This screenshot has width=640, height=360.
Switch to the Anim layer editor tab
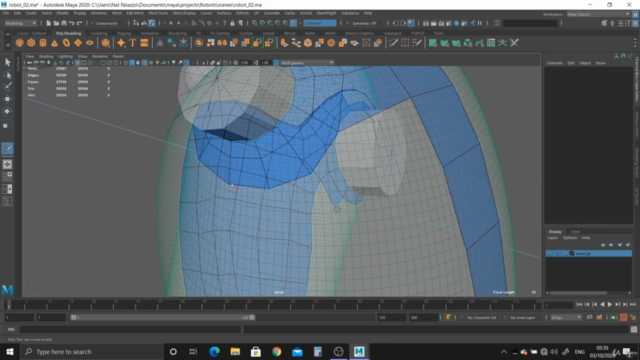pos(575,232)
